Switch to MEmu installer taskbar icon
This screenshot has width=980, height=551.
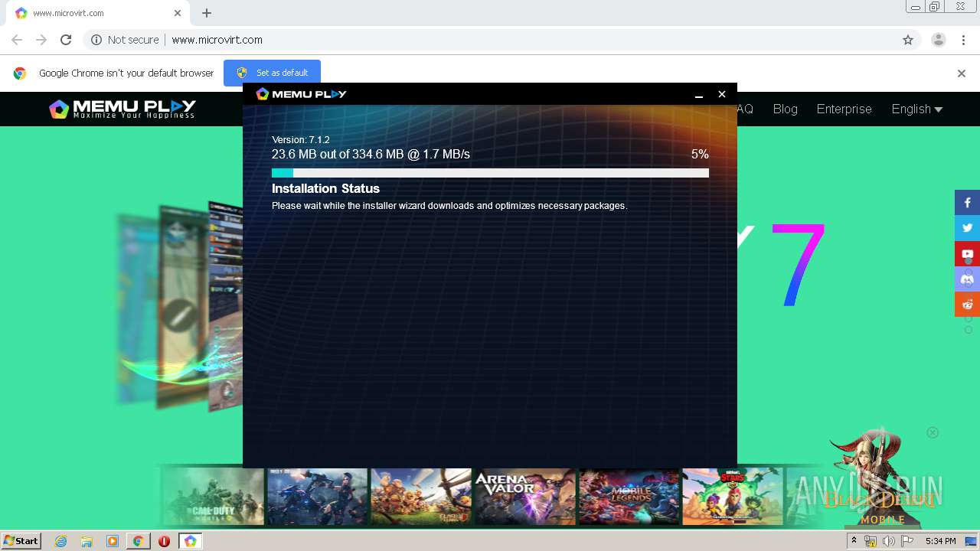(x=190, y=541)
